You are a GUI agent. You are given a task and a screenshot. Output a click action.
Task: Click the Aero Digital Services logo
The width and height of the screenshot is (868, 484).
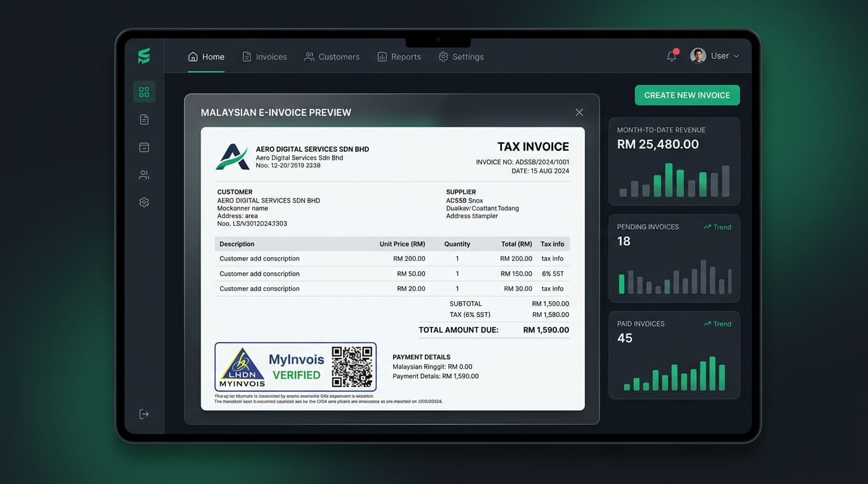(232, 157)
